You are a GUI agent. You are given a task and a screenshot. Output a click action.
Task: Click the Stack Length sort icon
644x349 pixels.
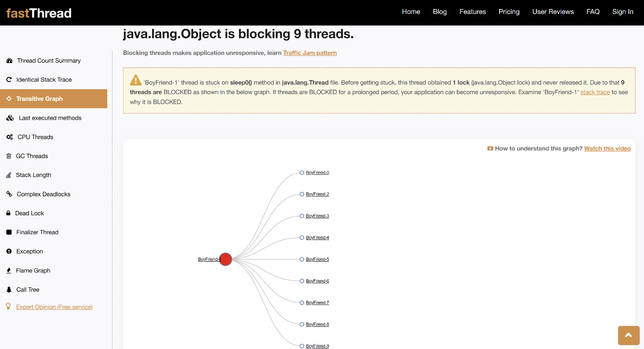click(x=9, y=175)
